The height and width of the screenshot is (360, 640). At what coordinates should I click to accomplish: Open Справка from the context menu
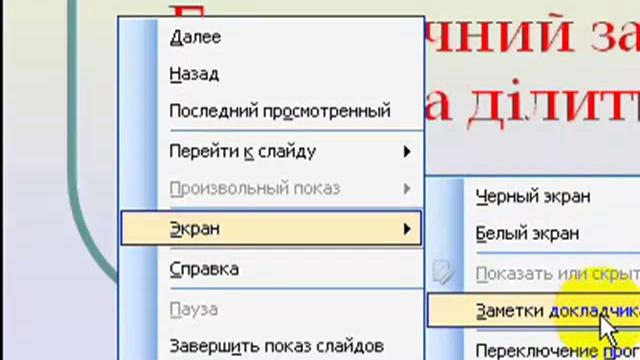271,269
